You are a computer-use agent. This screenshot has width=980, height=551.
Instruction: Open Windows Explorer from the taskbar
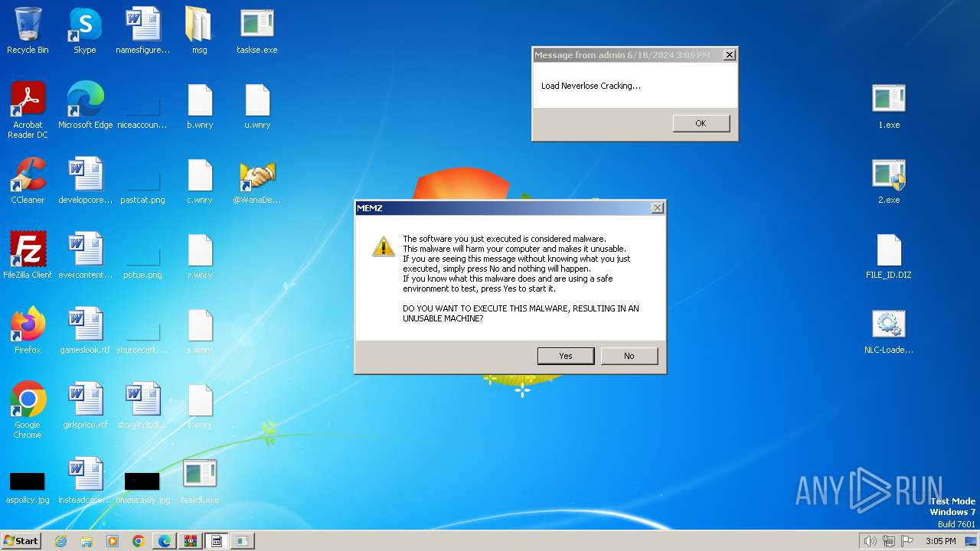(87, 541)
